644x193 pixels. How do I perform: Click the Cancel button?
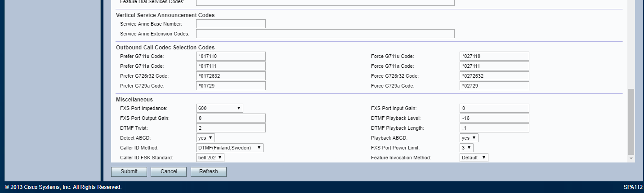pyautogui.click(x=169, y=171)
